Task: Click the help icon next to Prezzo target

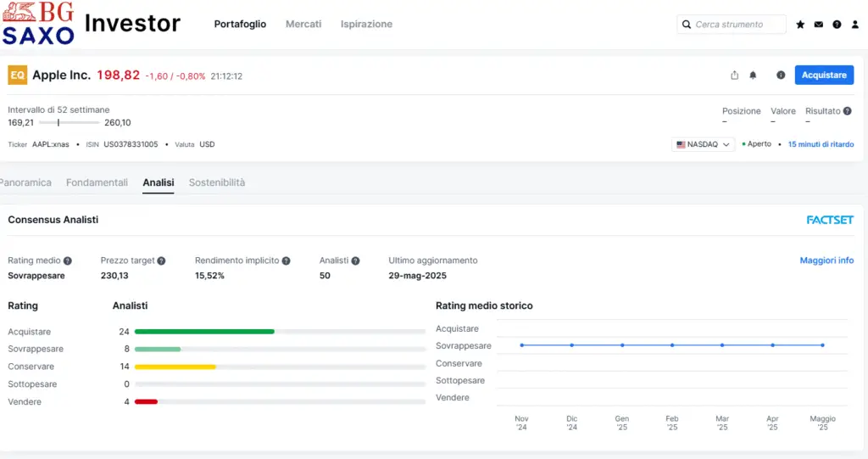Action: click(161, 260)
